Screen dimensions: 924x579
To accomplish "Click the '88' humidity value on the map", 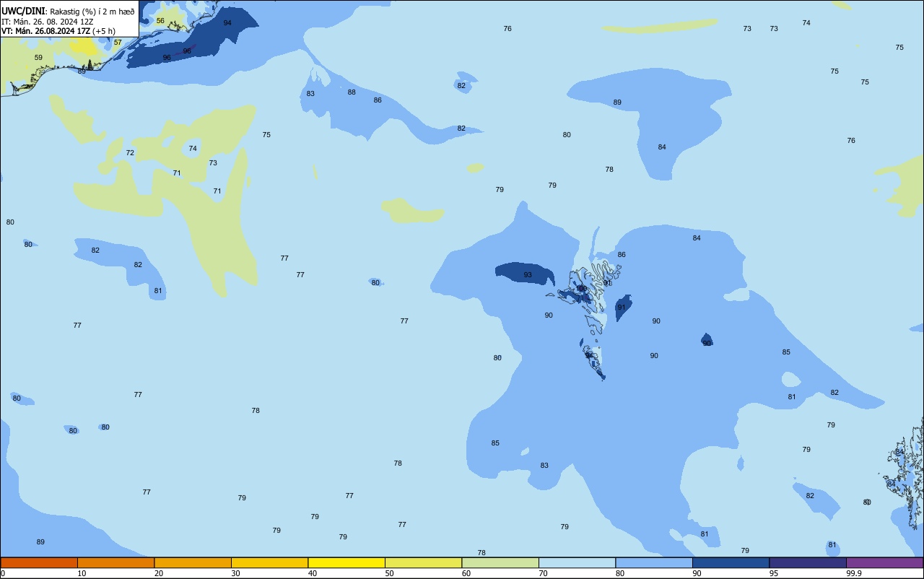I will pos(352,92).
